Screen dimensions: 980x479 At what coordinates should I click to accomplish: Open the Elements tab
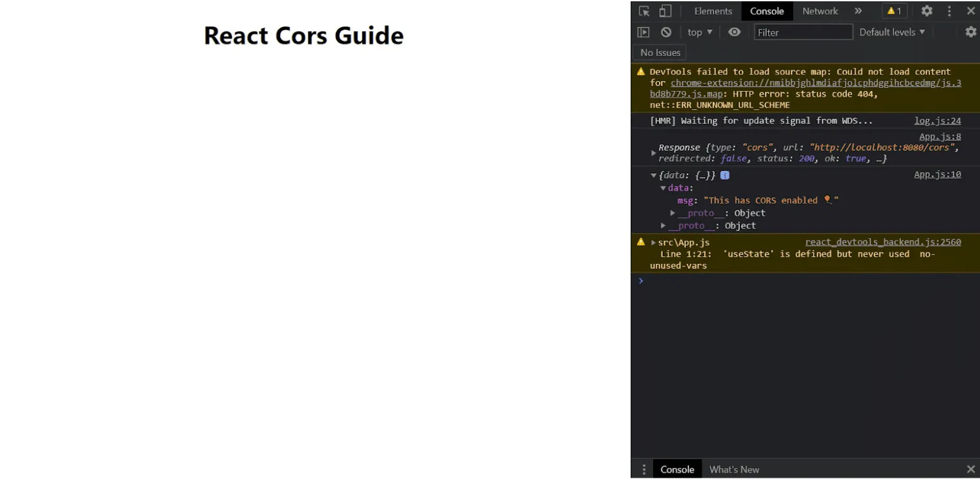coord(713,11)
